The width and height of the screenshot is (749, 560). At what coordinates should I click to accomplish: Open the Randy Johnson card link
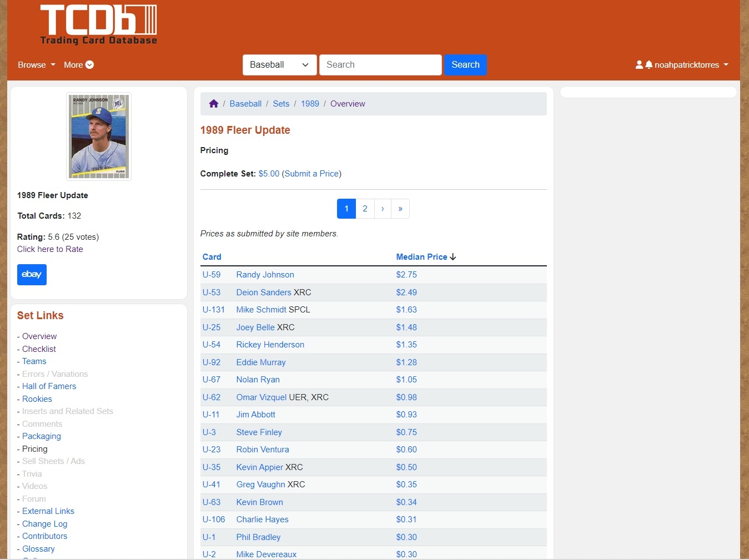pyautogui.click(x=265, y=275)
